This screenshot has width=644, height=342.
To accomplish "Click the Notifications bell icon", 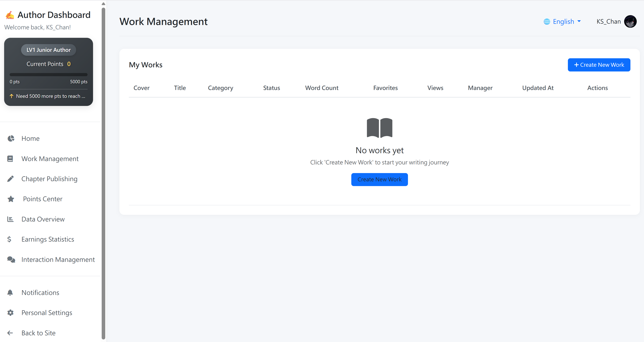I will click(x=10, y=292).
